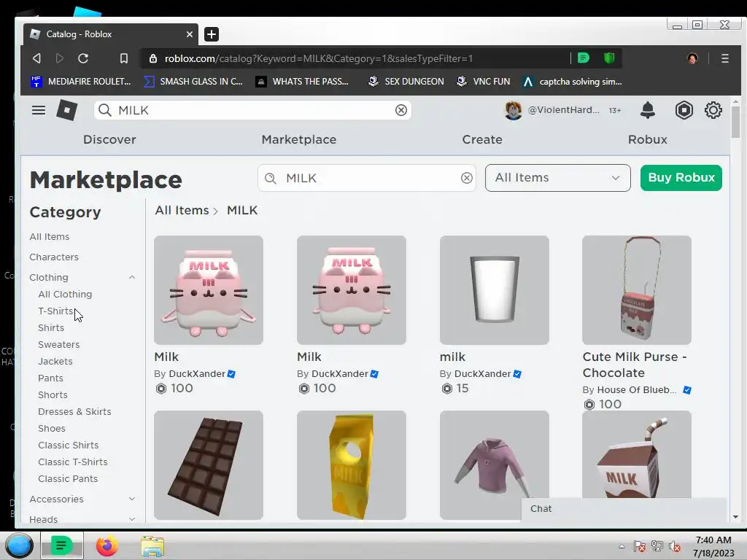Open the SMASH GLASS IN C bookmark
Screen dimensions: 747x560
(x=193, y=82)
